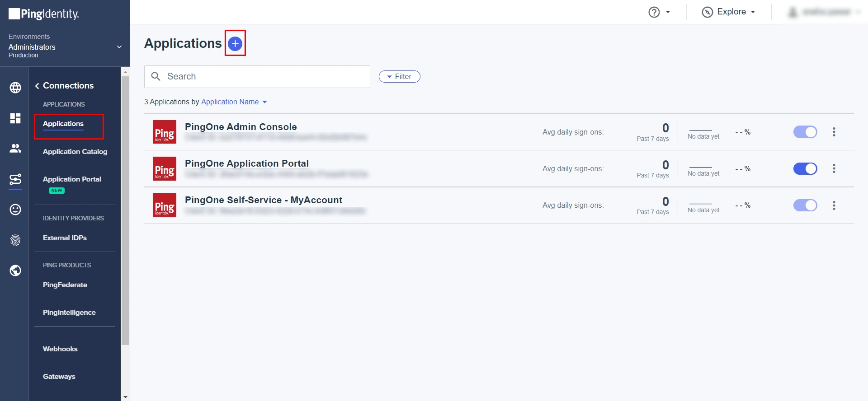Open Gateways menu item
This screenshot has width=868, height=401.
[x=59, y=377]
